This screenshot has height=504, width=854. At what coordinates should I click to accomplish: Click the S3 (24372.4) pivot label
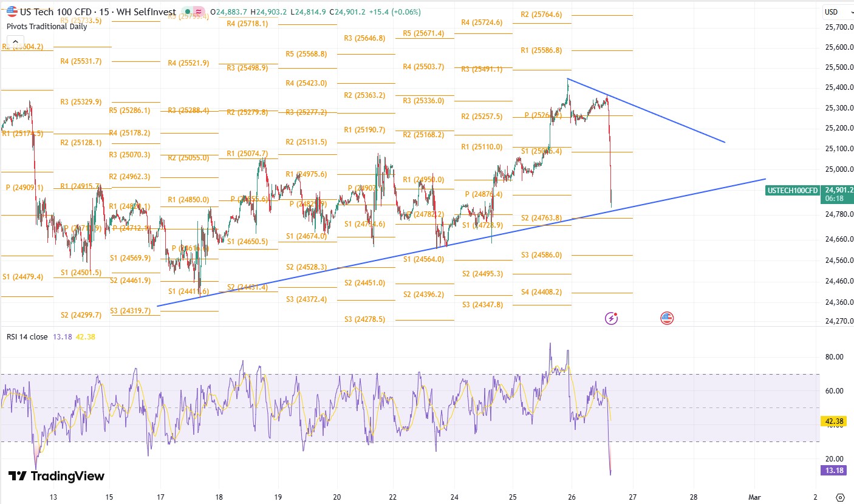(306, 299)
